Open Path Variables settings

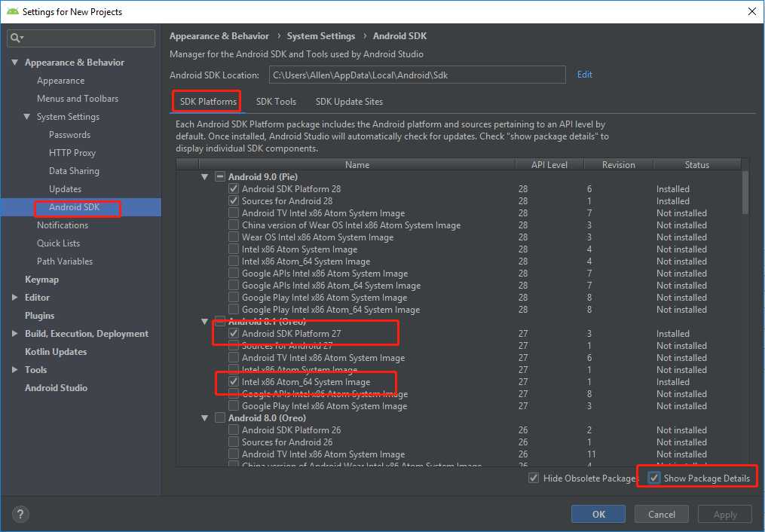coord(64,261)
